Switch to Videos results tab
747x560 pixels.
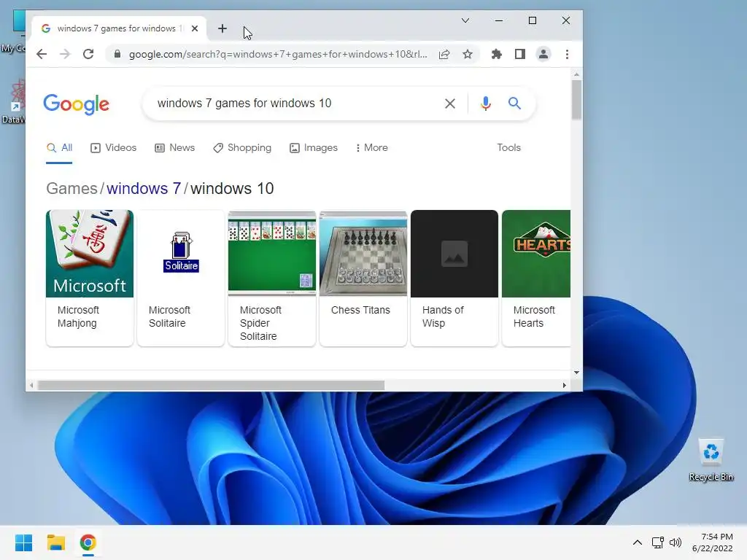coord(113,147)
